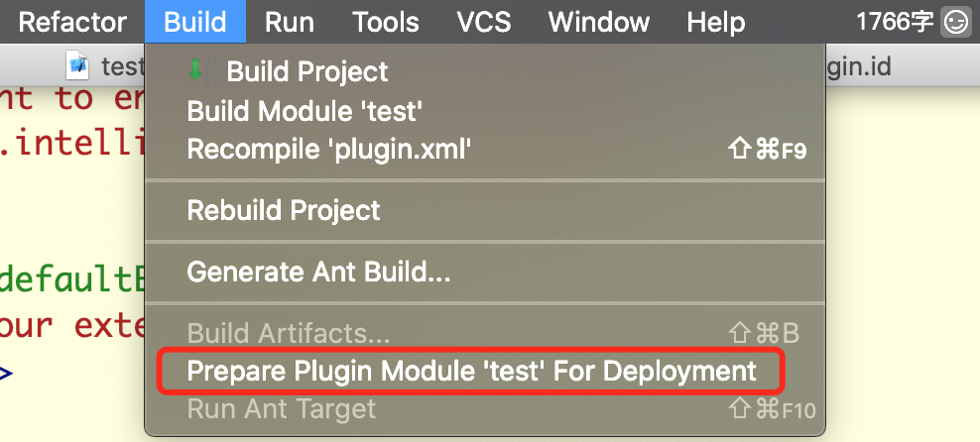The image size is (980, 442).
Task: Click the green Build Project arrow icon
Action: (195, 68)
